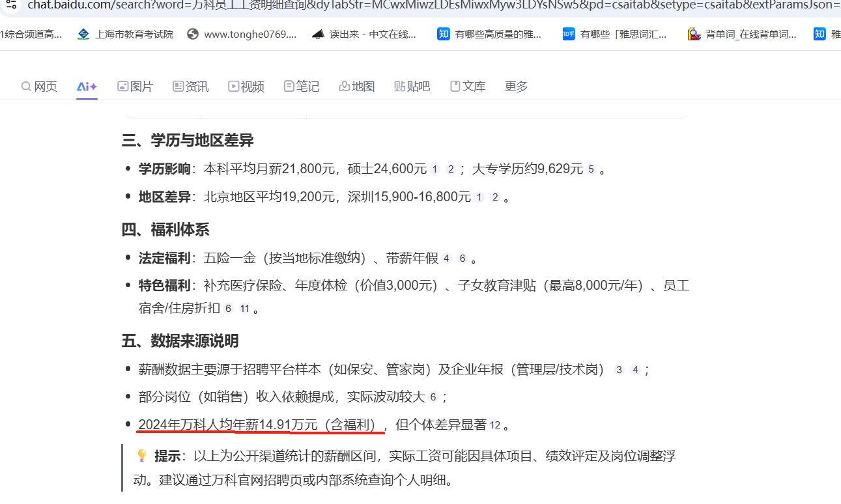Open citation 6 on the 法定福利 line
Screen dimensions: 841x504
(x=463, y=259)
